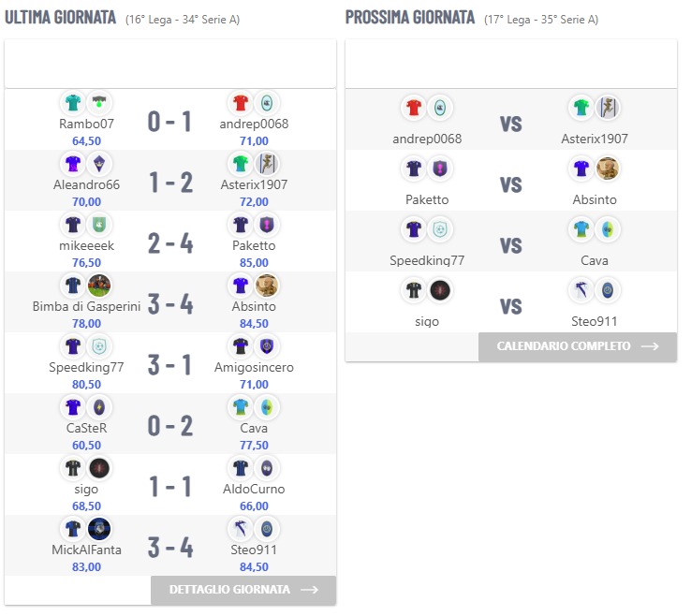Click andrep0068's red jersey in last round
691x616 pixels.
(242, 103)
